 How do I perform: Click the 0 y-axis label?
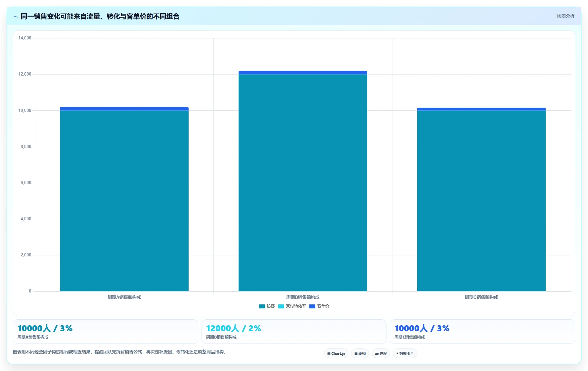pos(30,291)
